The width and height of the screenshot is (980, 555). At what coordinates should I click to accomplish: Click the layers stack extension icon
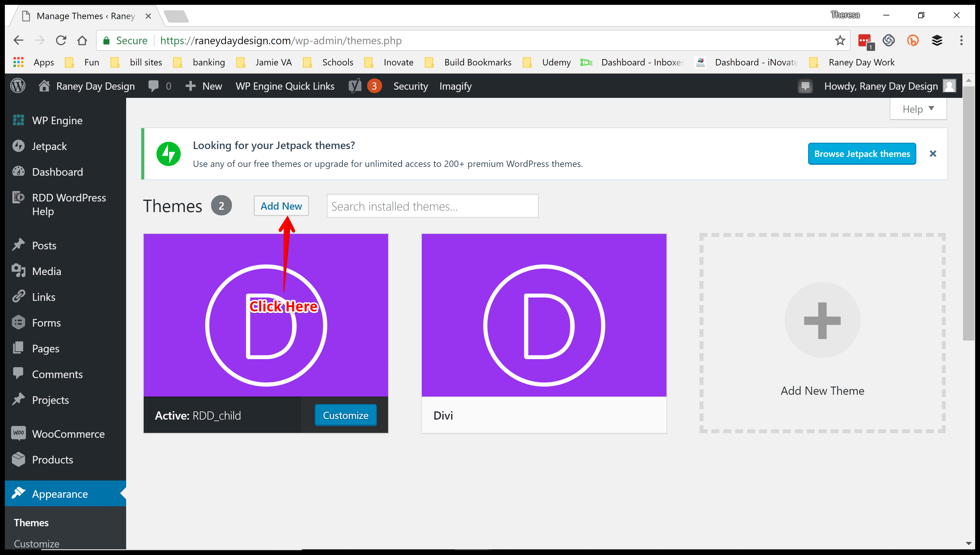coord(937,40)
